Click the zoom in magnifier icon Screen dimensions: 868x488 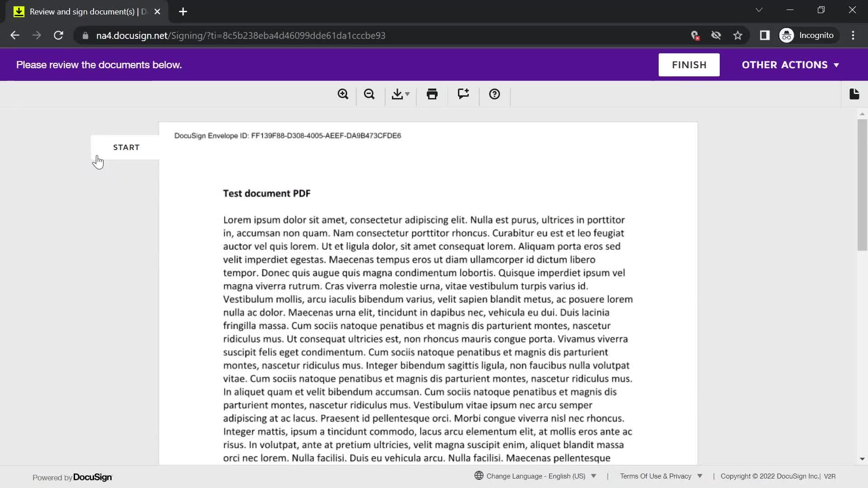(x=343, y=94)
